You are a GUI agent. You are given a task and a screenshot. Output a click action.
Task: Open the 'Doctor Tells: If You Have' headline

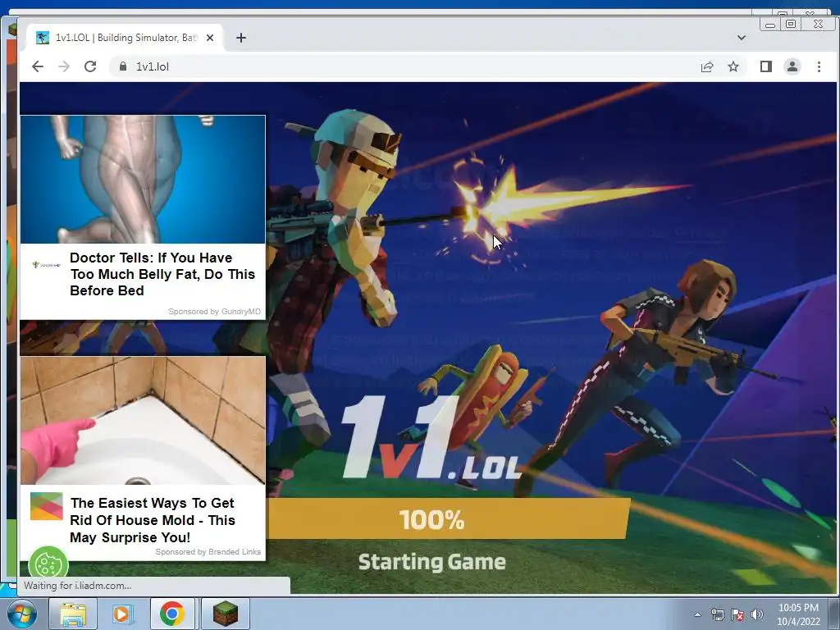coord(162,274)
